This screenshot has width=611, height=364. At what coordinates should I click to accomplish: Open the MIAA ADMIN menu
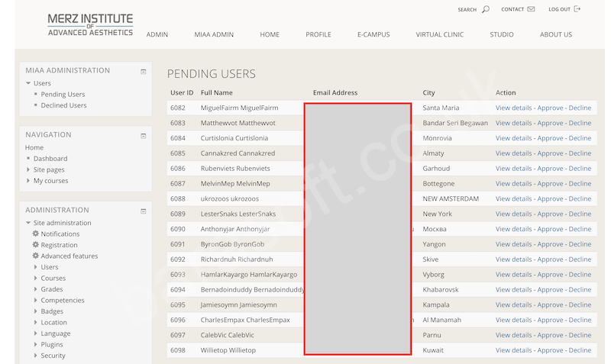(x=214, y=34)
